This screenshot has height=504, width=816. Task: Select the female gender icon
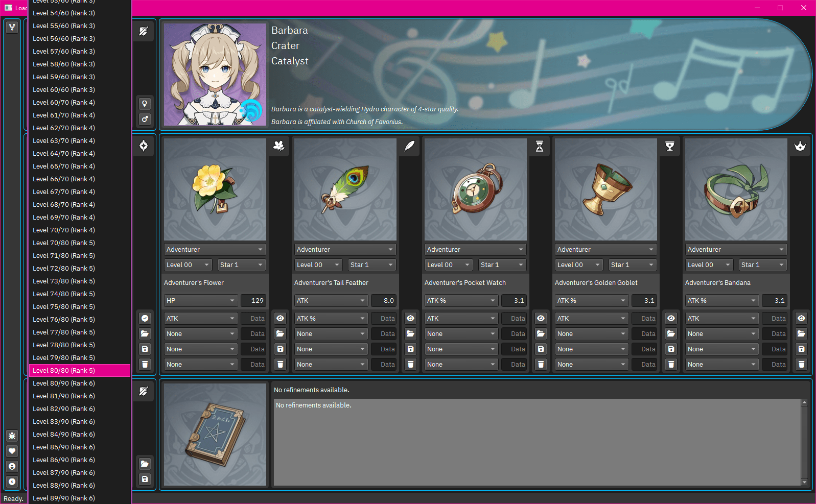145,104
